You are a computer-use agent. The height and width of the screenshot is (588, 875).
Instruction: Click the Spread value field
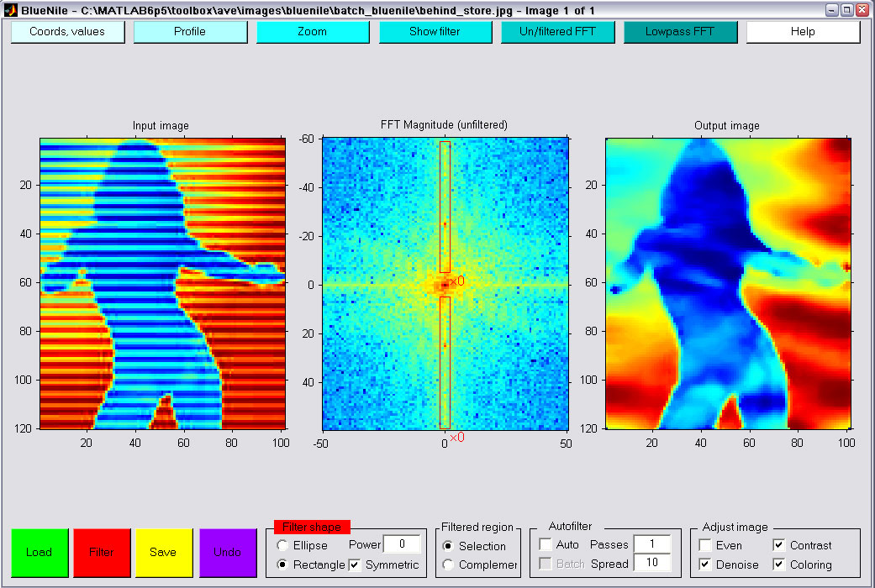click(651, 563)
